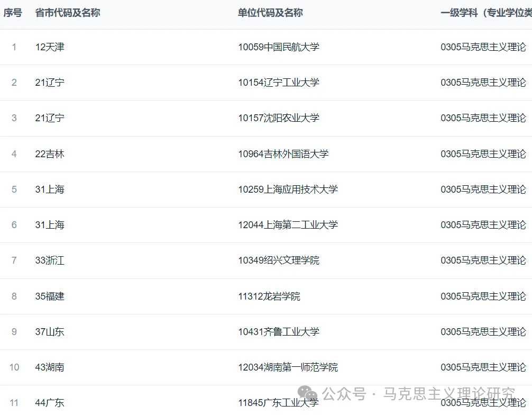The height and width of the screenshot is (415, 532).
Task: Click sequence number 11
Action: pyautogui.click(x=14, y=403)
